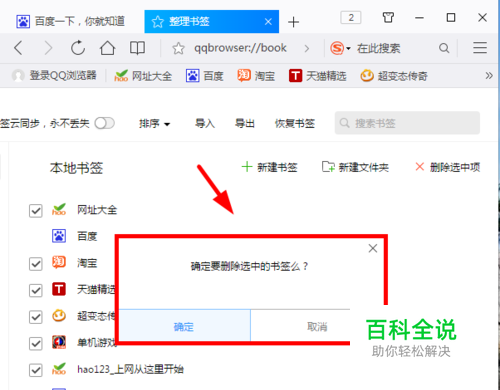Click the user avatar for 登录QQ浏览器
Screen dimensions: 500x390
pos(18,76)
